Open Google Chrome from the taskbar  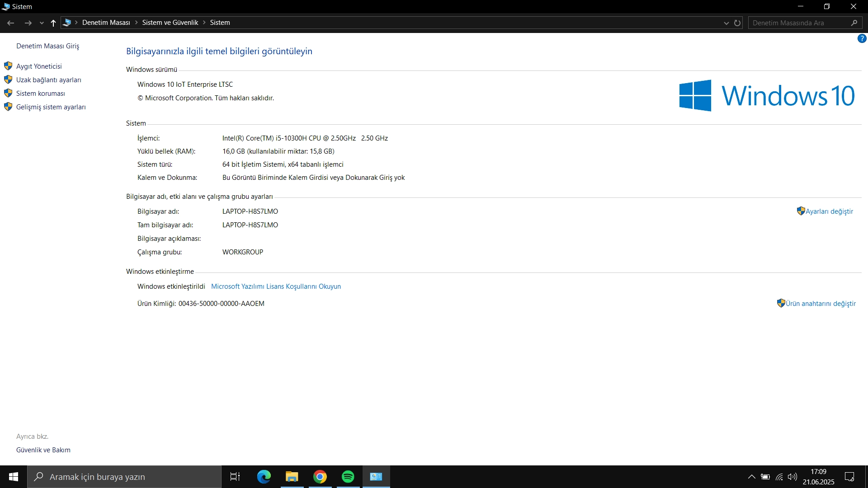coord(320,477)
